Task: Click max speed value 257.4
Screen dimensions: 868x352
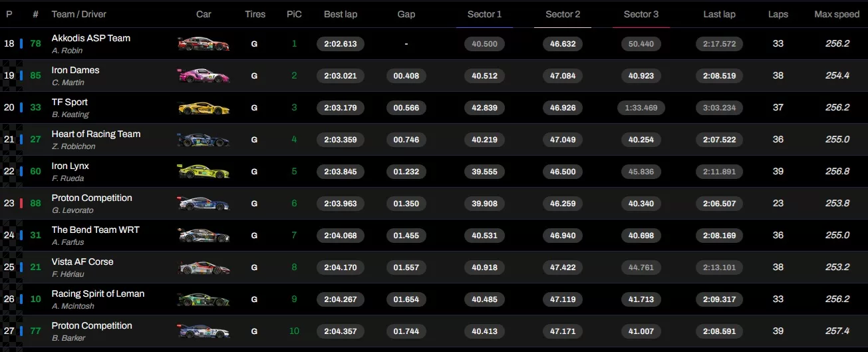Action: (837, 331)
